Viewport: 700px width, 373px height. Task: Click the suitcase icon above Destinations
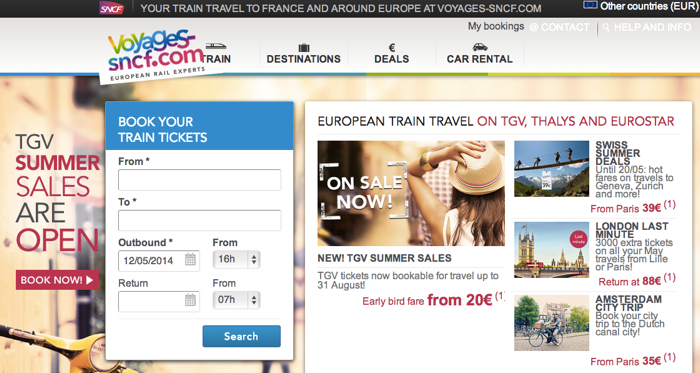(x=304, y=47)
